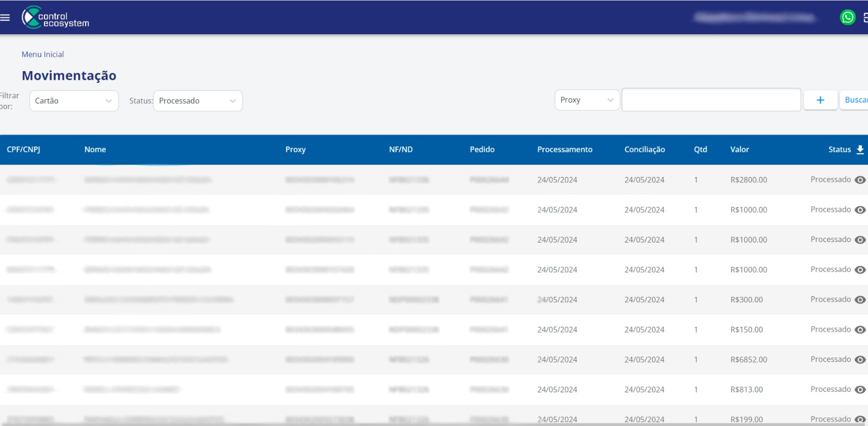868x426 pixels.
Task: View details of the R$2800.00 row
Action: (x=860, y=180)
